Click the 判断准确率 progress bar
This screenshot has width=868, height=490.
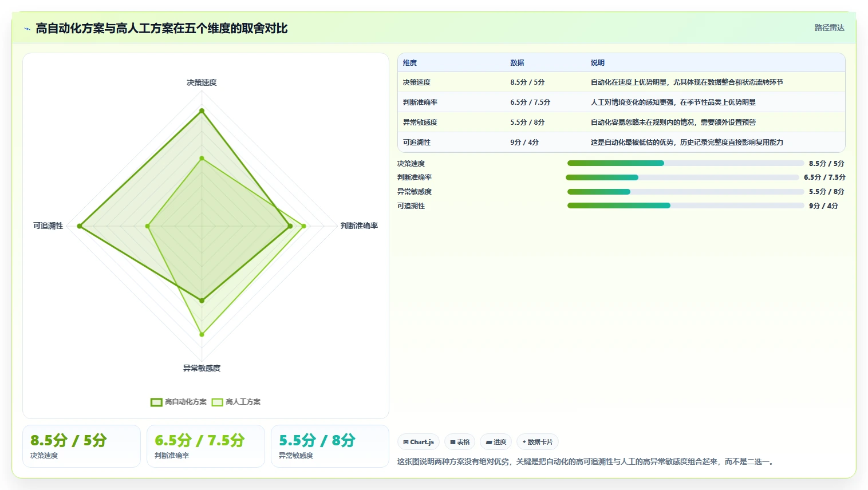pyautogui.click(x=682, y=177)
